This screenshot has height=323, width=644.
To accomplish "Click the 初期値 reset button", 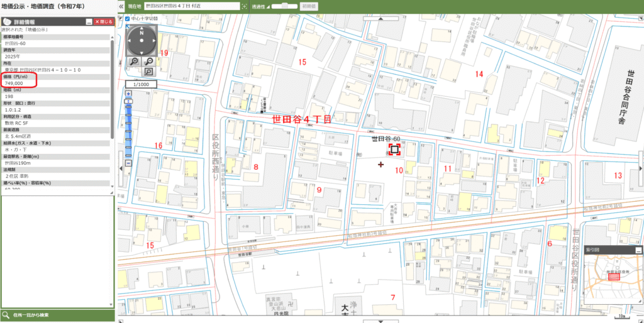I will 310,6.
